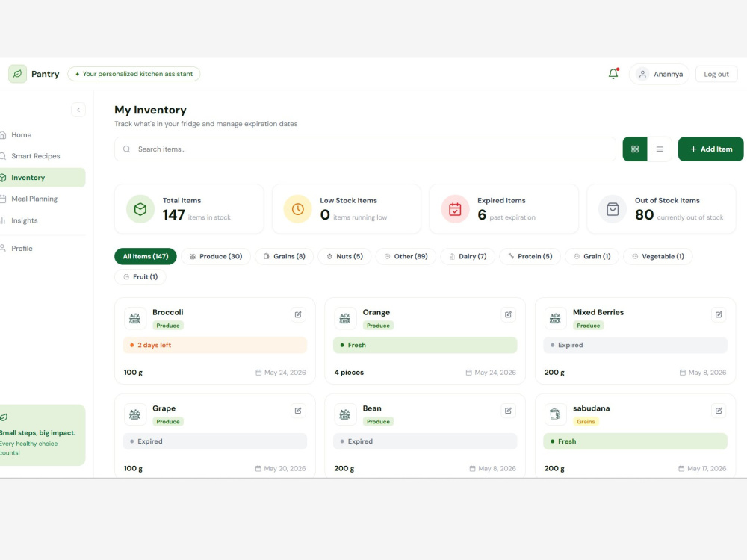This screenshot has width=747, height=560.
Task: Select the All Items (147) filter
Action: (x=146, y=256)
